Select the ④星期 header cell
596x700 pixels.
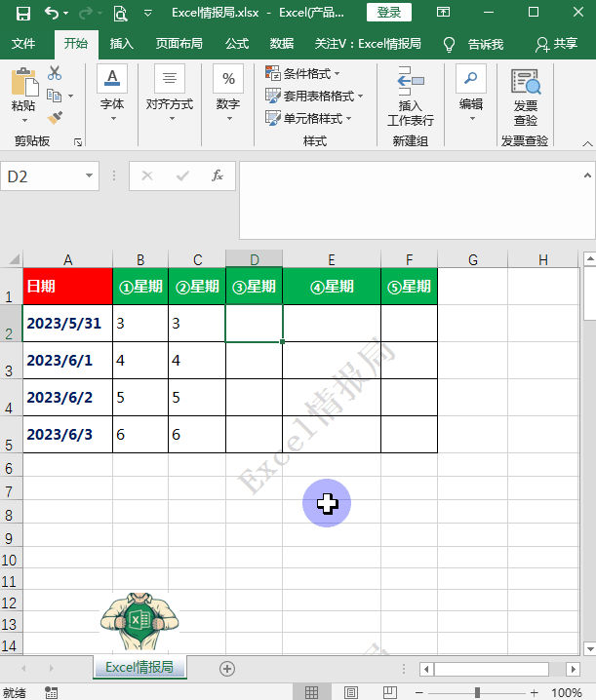tap(332, 287)
